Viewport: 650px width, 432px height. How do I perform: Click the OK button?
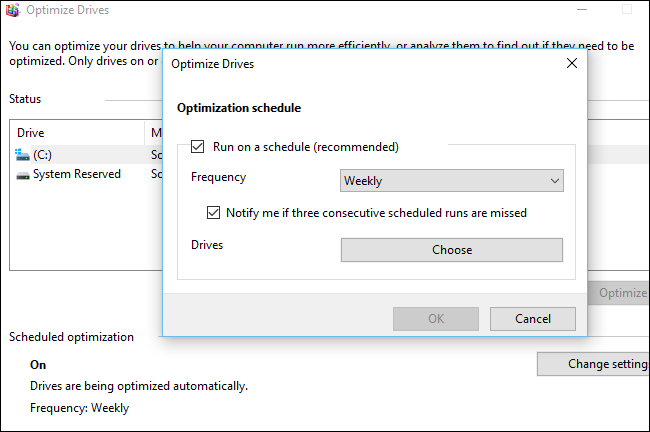(436, 319)
